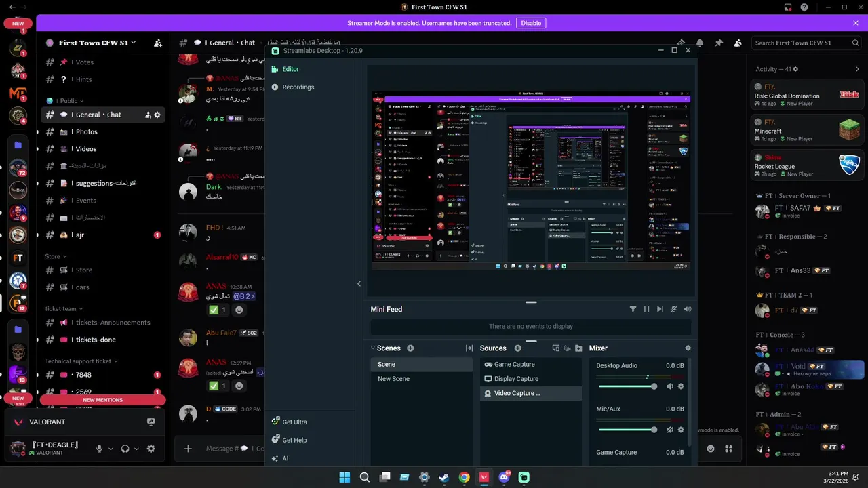Screen dimensions: 868x488
Task: Adjust Desktop Audio volume slider
Action: tap(627, 386)
